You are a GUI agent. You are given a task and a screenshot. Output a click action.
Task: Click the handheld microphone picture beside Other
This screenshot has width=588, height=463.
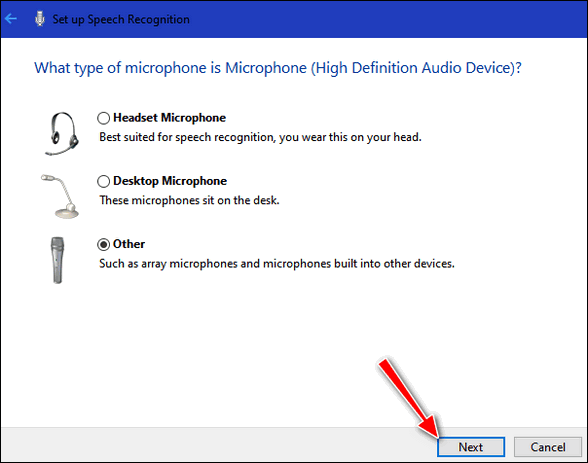[57, 260]
